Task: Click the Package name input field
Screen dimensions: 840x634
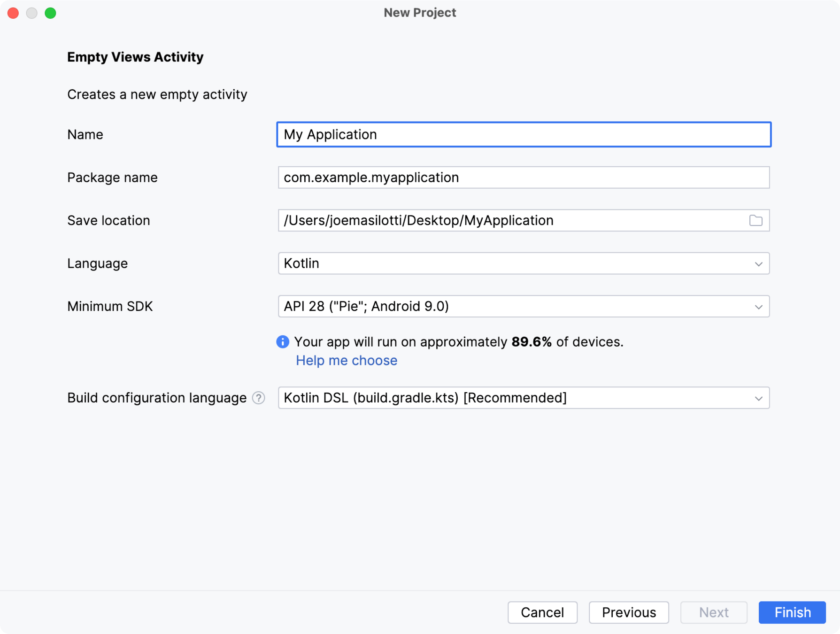Action: click(x=524, y=178)
